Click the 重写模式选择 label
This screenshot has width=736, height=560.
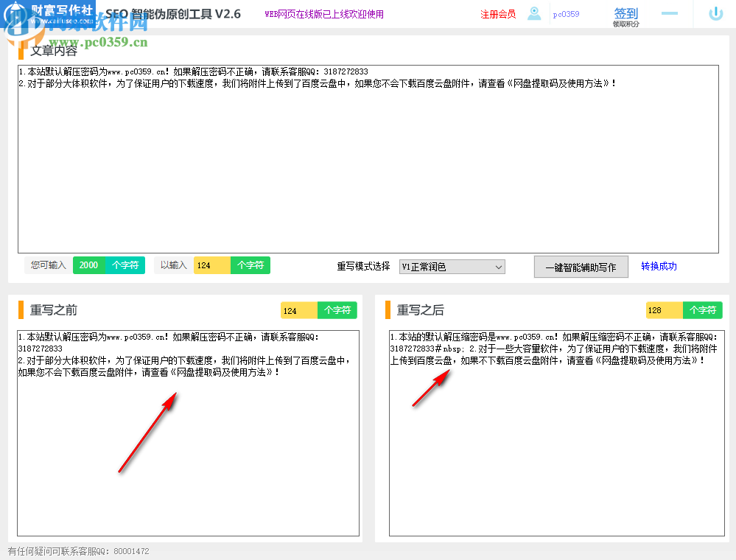(363, 266)
